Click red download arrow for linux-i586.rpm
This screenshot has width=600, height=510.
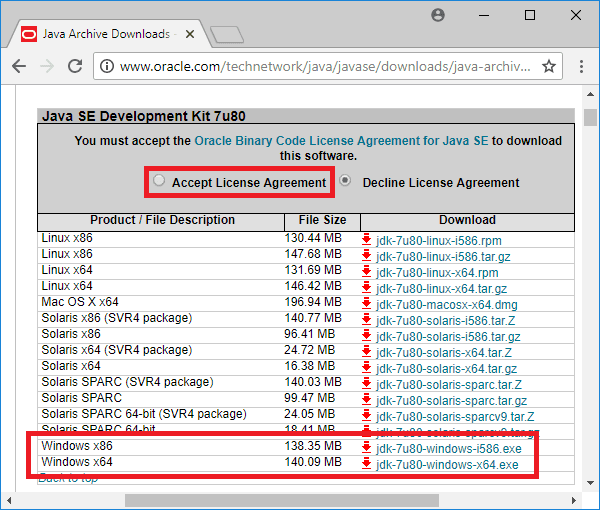click(366, 239)
